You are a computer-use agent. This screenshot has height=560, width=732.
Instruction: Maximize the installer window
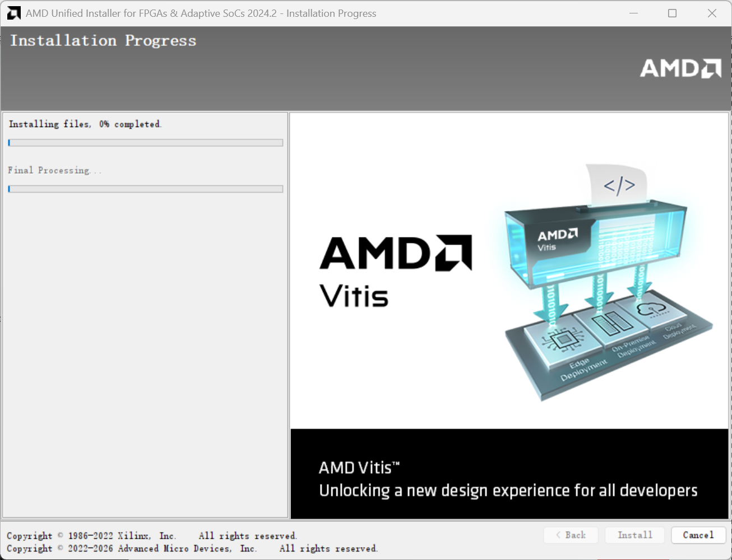coord(672,13)
